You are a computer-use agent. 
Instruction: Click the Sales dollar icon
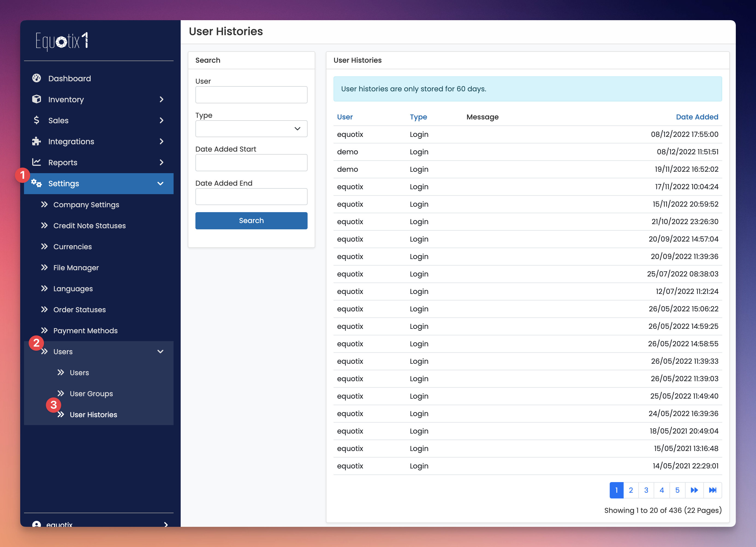(x=36, y=120)
